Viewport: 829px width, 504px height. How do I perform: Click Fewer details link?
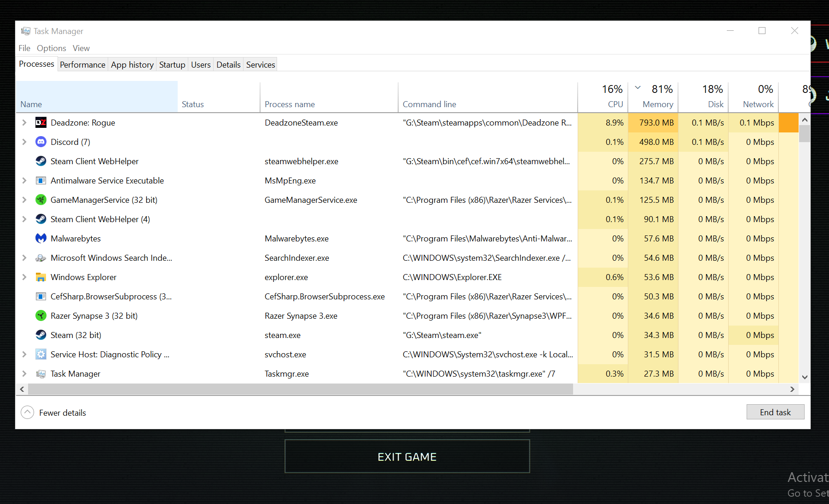click(x=63, y=413)
